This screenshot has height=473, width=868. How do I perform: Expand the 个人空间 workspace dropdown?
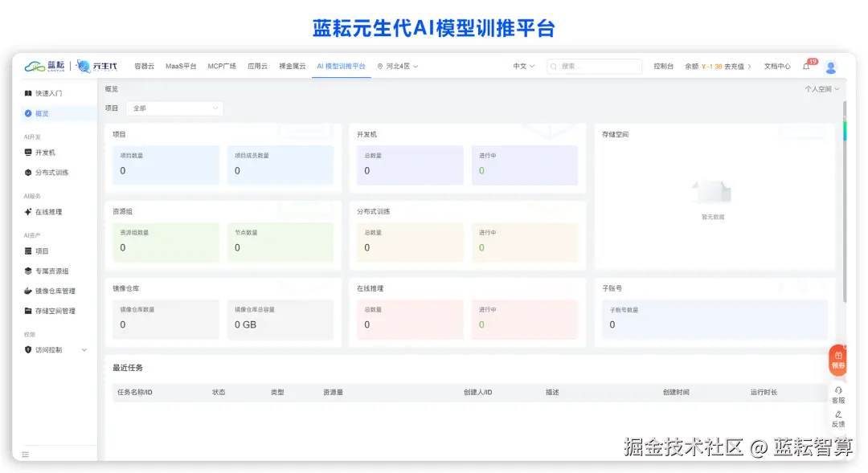821,89
